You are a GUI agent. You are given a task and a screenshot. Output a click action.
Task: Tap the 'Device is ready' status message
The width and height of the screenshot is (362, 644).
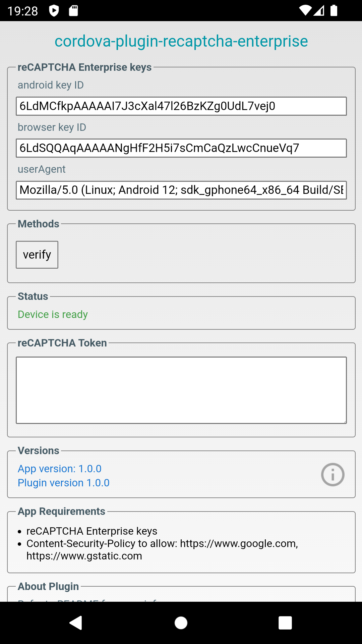pos(53,314)
